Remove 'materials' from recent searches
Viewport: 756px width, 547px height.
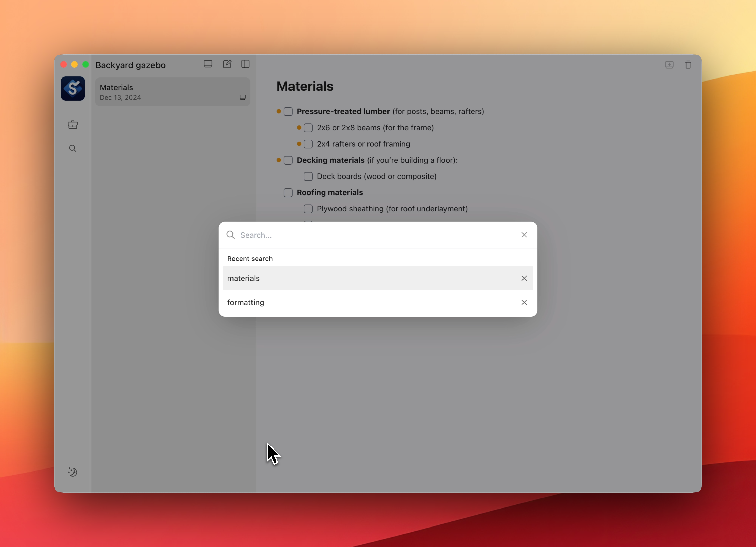[x=524, y=278]
